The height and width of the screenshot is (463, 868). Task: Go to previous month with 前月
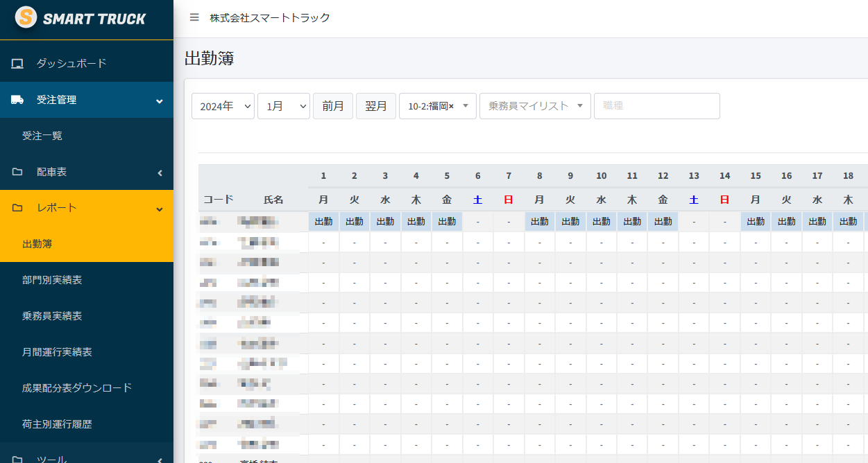(333, 106)
